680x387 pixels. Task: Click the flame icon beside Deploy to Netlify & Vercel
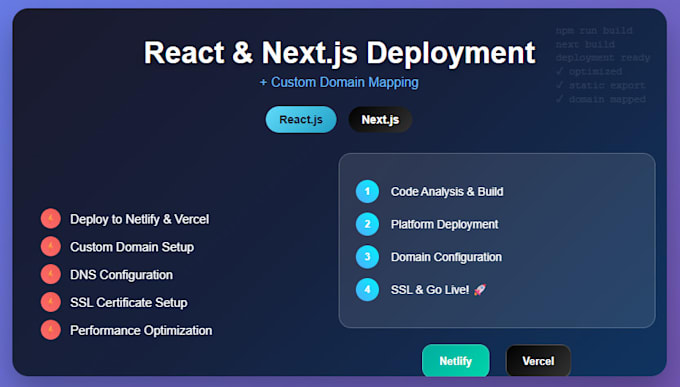point(51,219)
